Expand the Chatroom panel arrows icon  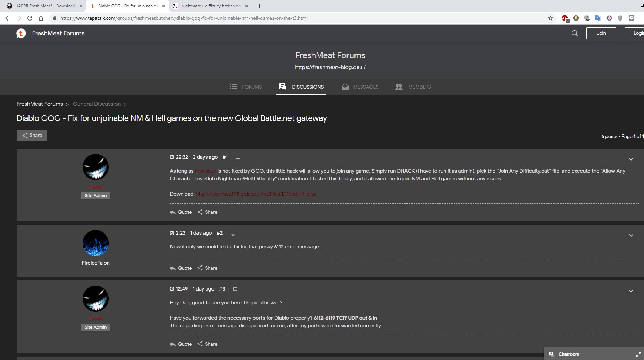[x=638, y=354]
